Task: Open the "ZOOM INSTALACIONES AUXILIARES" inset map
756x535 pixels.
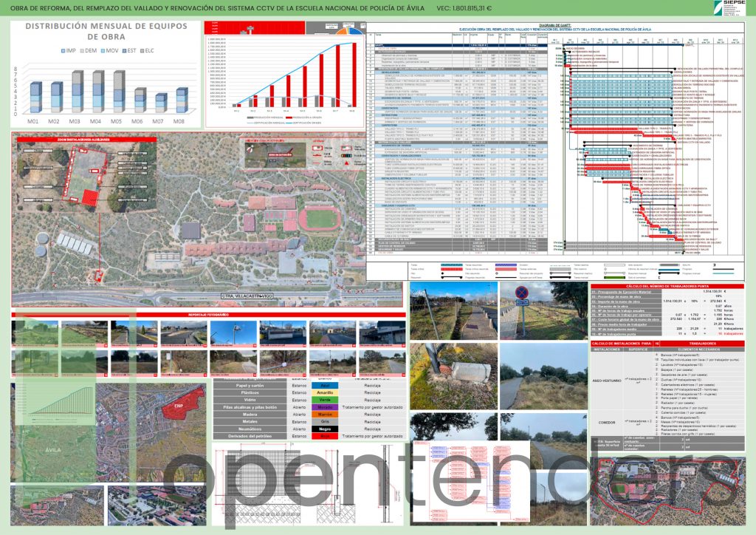Action: 87,176
